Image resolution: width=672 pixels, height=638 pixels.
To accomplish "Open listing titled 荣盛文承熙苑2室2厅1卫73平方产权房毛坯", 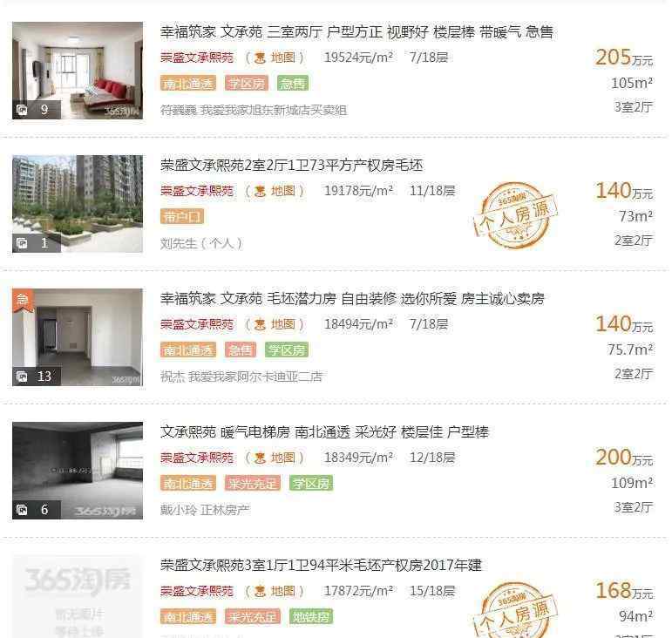I will [291, 166].
